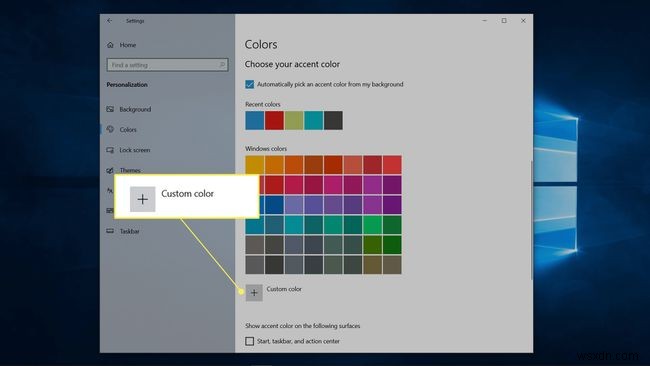Open the Background settings page
650x366 pixels.
click(x=135, y=109)
